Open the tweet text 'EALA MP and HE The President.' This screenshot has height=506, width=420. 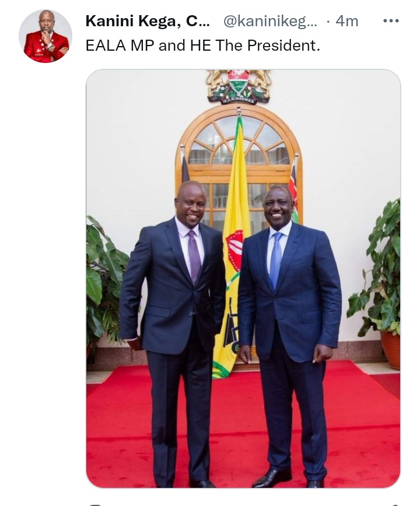point(203,45)
